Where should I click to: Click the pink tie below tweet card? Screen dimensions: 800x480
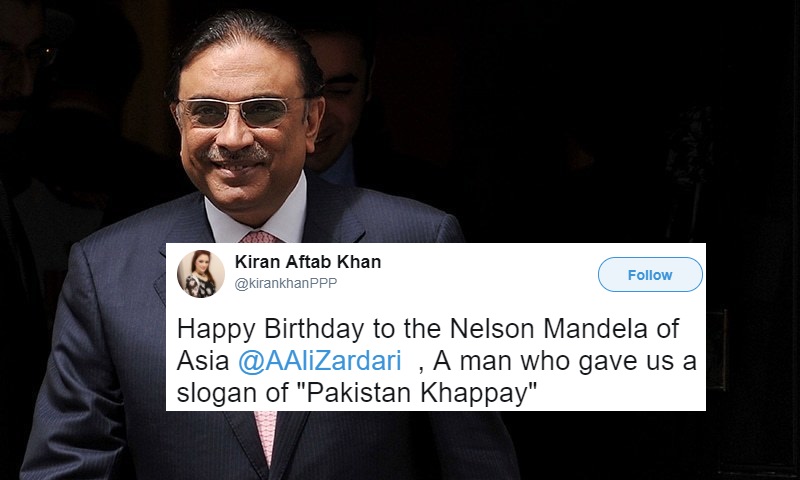(x=266, y=438)
